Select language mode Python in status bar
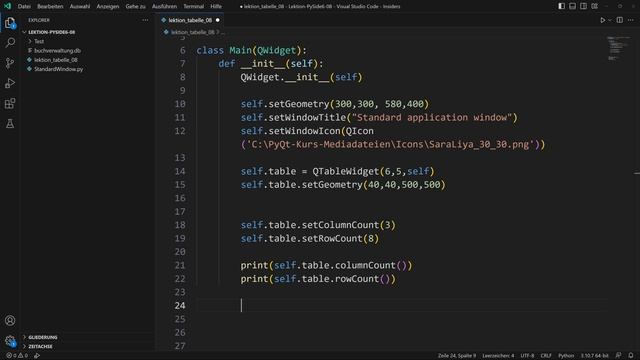 point(566,356)
